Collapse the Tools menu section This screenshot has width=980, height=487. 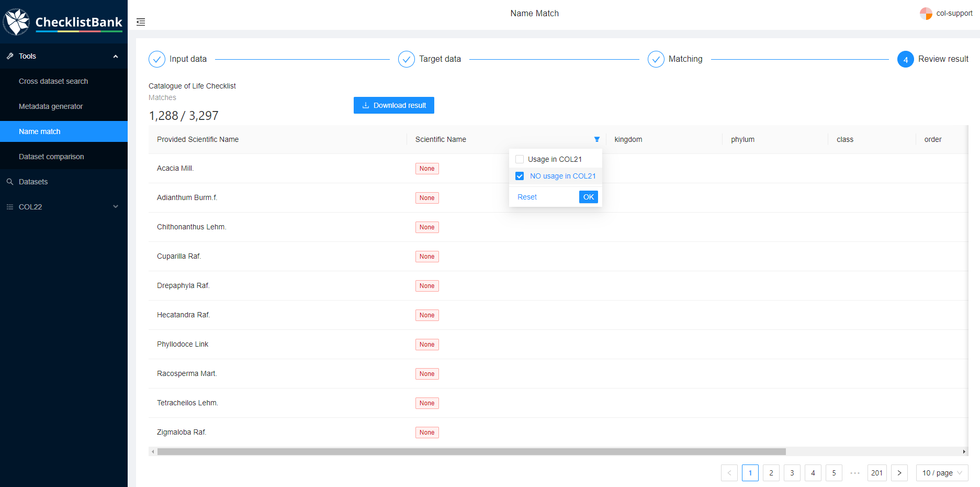[116, 56]
